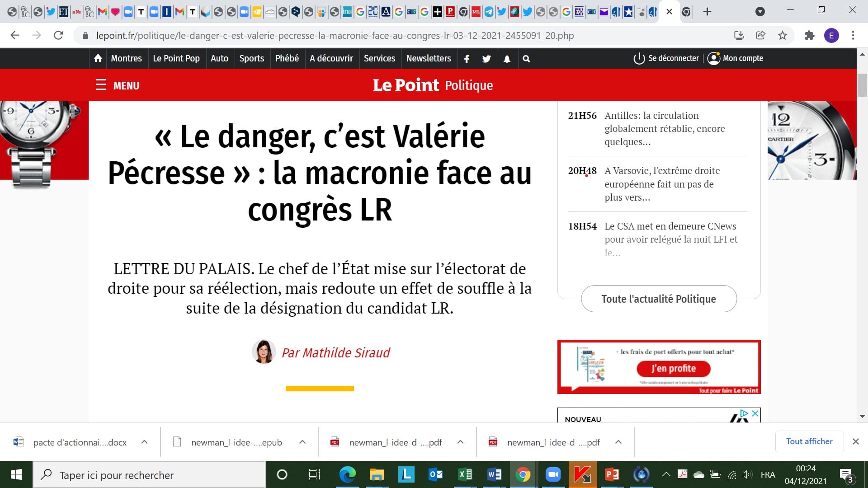Open chevron menu of last newman pdf download
The image size is (868, 488).
tap(618, 442)
